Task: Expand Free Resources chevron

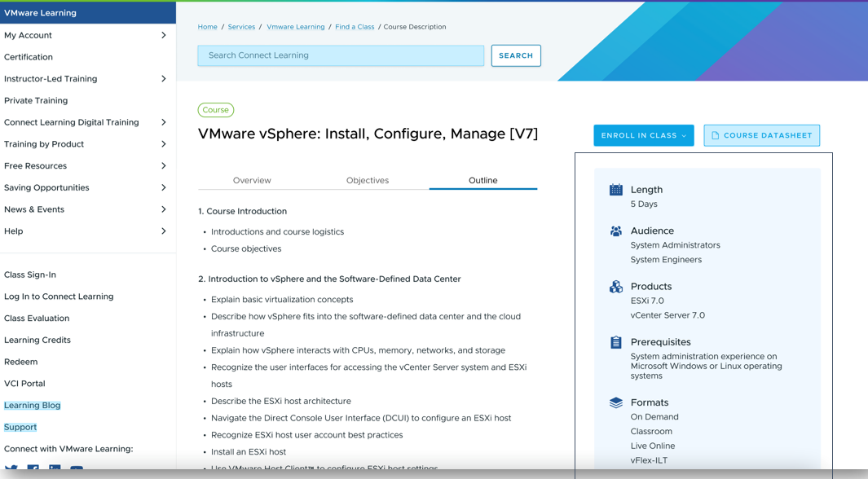Action: coord(163,166)
